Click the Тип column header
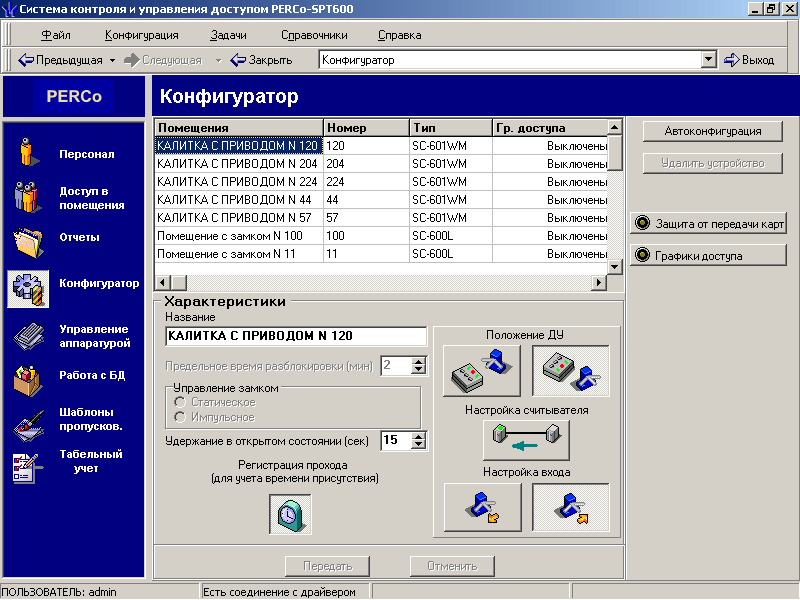Screen dimensions: 800x600 [x=451, y=128]
